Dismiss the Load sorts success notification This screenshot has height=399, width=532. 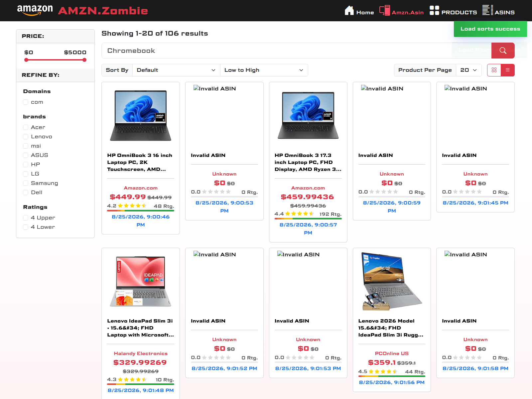point(490,29)
